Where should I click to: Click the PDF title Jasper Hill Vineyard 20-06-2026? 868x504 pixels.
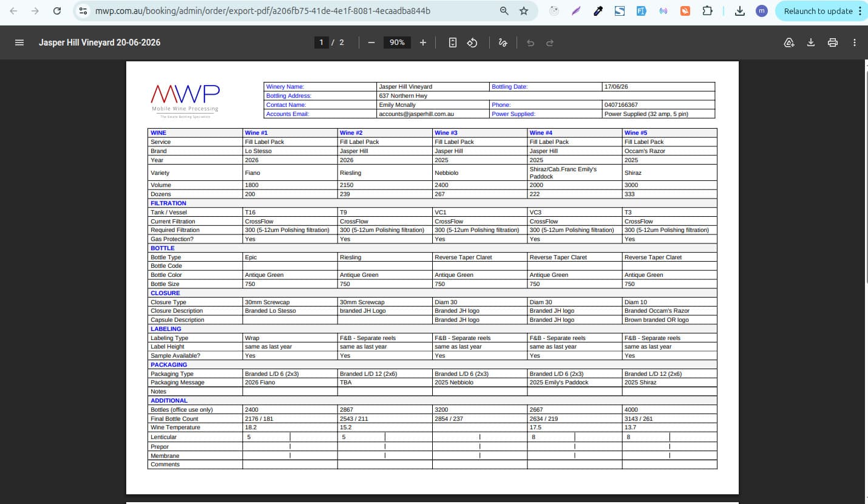coord(100,43)
